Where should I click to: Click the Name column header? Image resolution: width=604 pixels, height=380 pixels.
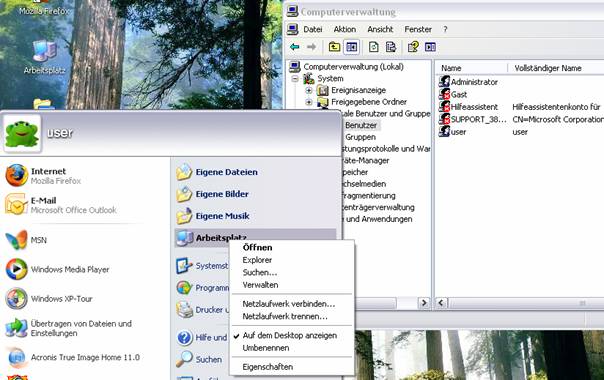click(472, 68)
